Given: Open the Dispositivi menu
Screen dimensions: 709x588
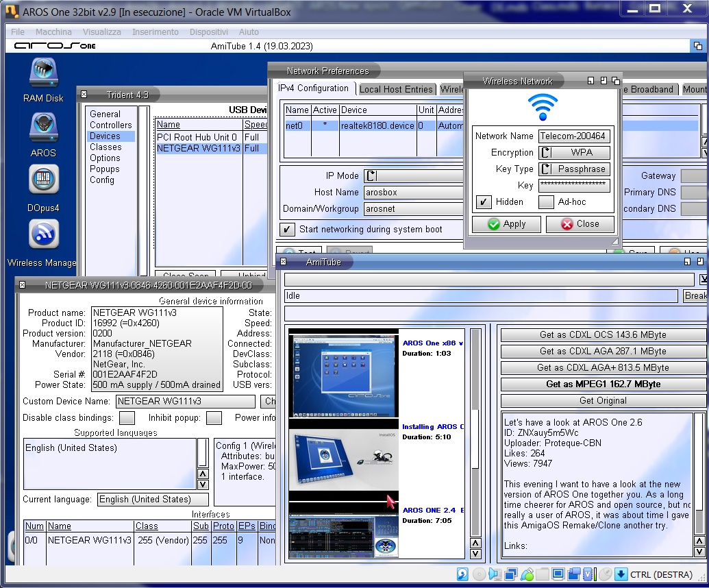Looking at the screenshot, I should click(x=208, y=32).
